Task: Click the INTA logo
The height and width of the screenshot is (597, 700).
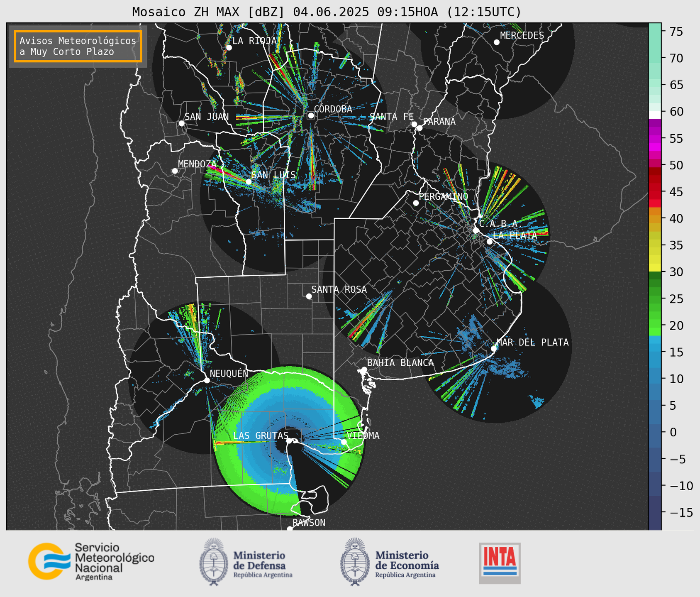Action: (500, 563)
